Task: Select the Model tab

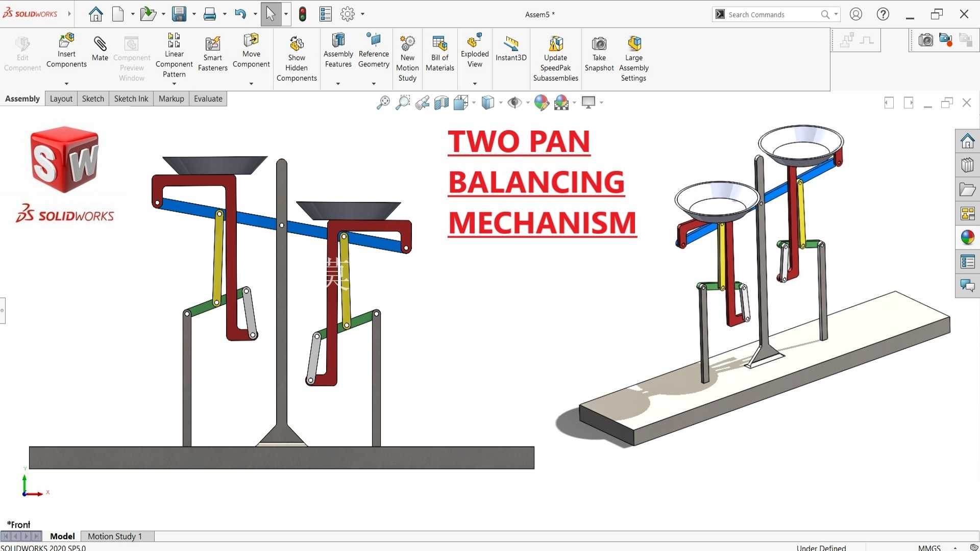Action: coord(62,536)
